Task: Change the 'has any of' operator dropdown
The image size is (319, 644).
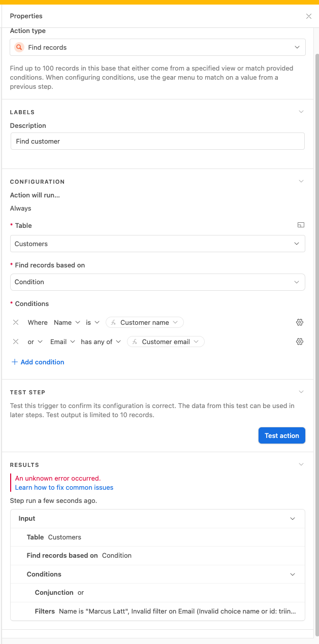Action: (x=101, y=342)
